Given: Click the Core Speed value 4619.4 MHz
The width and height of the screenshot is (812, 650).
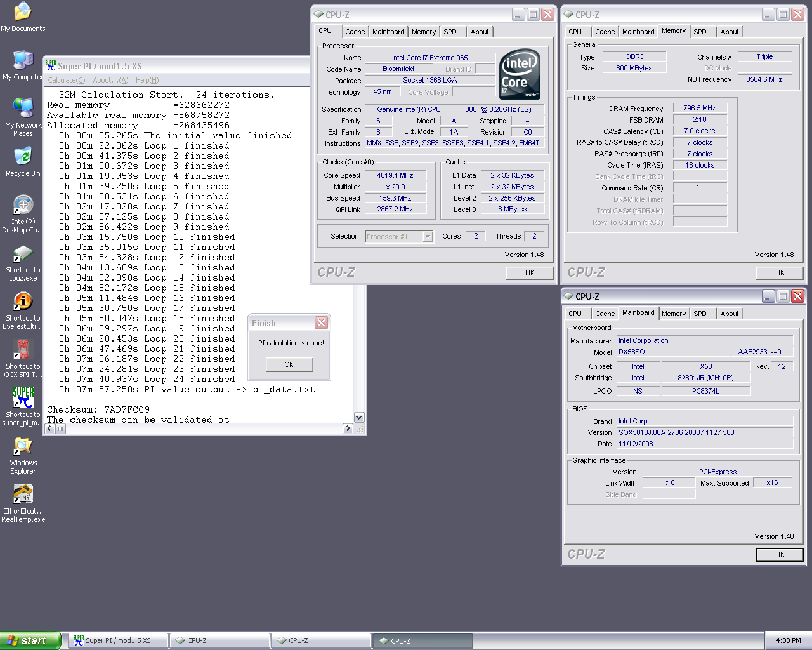Looking at the screenshot, I should point(395,175).
